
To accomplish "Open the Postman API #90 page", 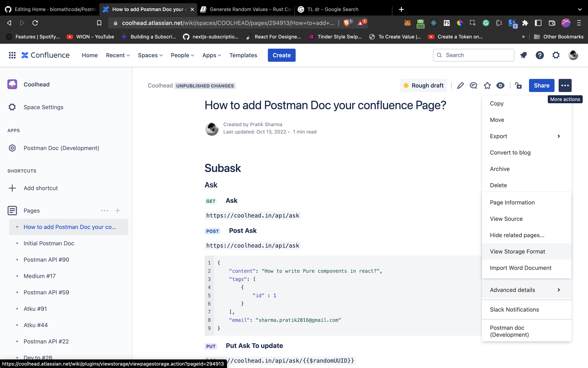I will pyautogui.click(x=46, y=259).
